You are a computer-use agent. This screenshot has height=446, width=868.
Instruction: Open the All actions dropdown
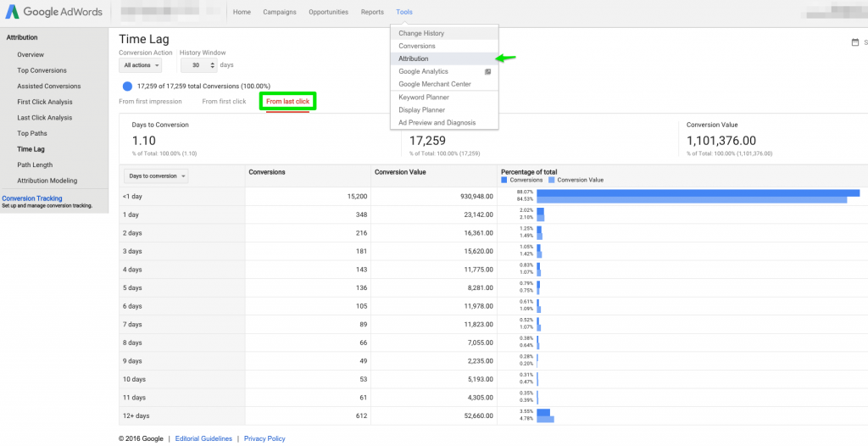click(141, 65)
